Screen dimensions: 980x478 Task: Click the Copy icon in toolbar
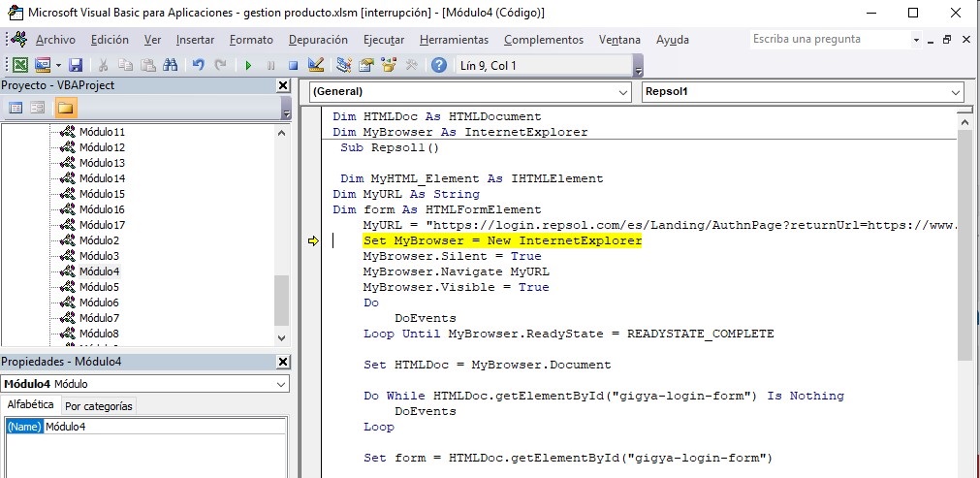126,65
